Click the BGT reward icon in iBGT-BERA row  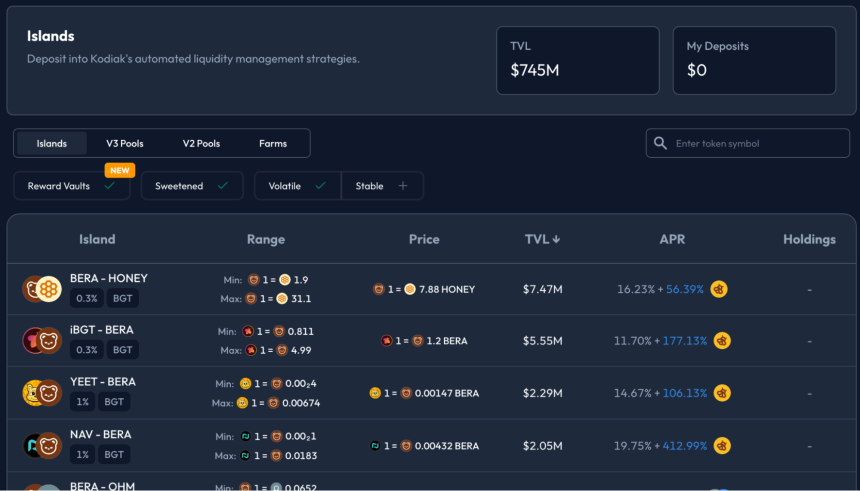(x=722, y=341)
